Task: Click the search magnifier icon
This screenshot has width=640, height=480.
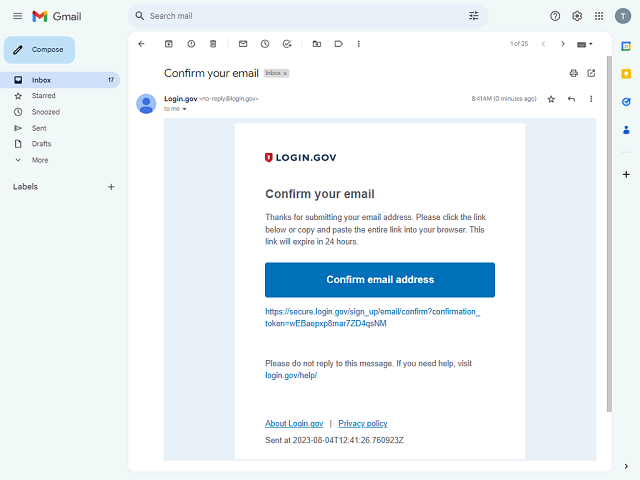Action: (140, 16)
